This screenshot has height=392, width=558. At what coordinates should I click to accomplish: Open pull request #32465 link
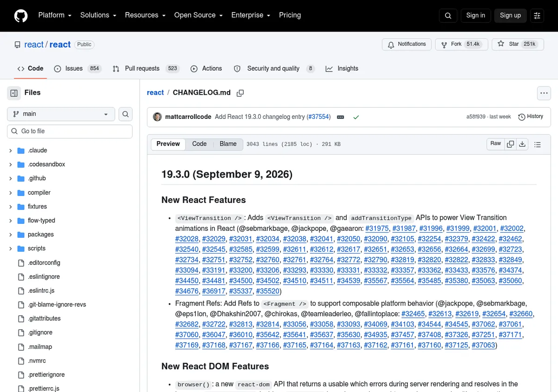click(x=413, y=314)
